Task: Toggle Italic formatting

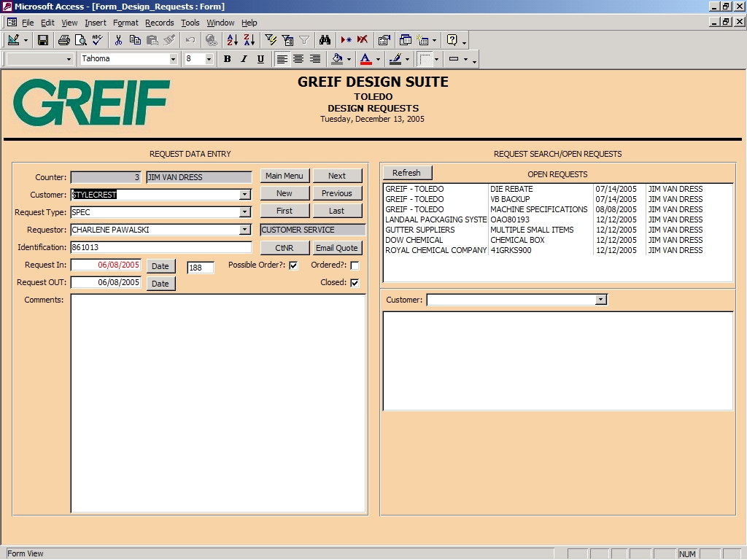Action: tap(244, 59)
